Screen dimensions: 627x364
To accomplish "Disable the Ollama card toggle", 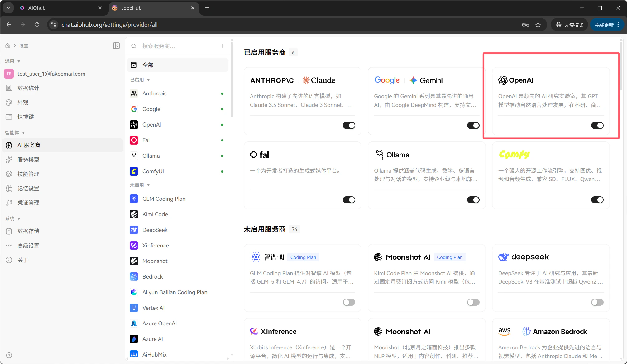I will [473, 200].
